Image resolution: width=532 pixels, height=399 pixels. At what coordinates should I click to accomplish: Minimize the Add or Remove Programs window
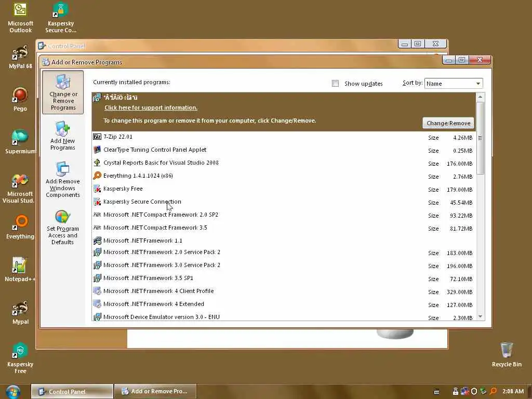tap(449, 60)
